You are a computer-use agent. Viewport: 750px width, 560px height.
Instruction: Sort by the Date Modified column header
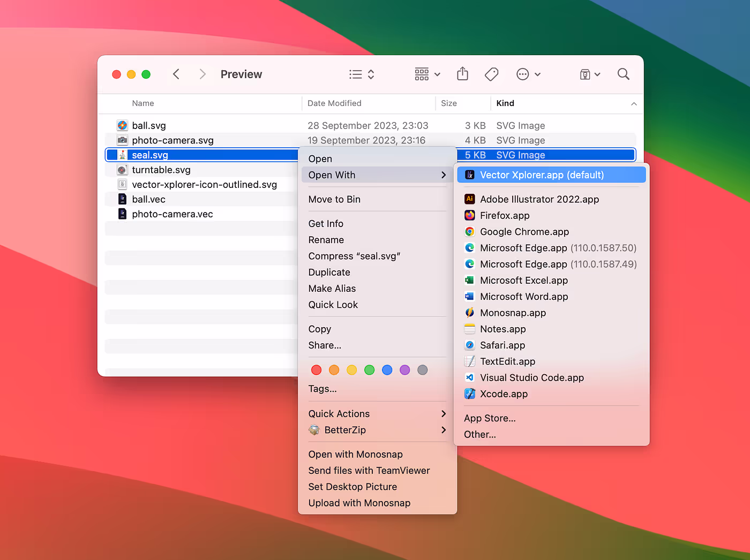[334, 103]
